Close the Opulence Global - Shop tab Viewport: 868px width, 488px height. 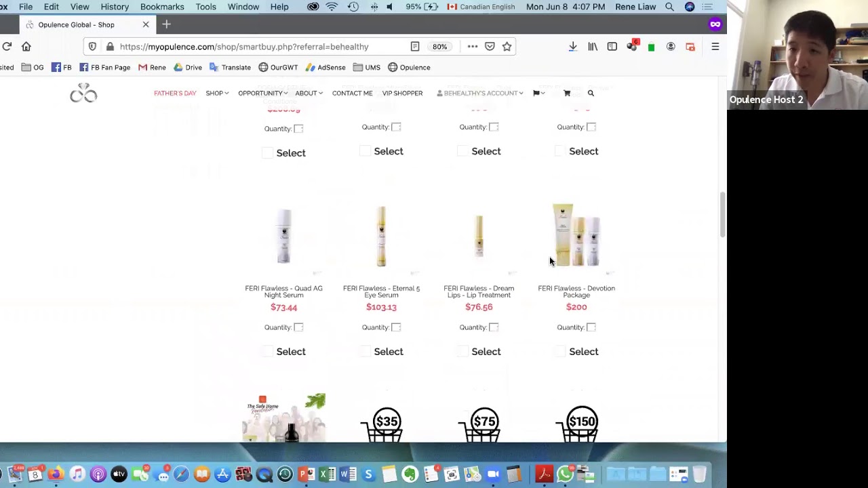(145, 24)
